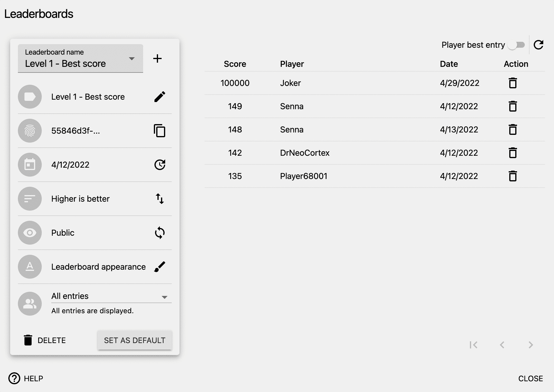This screenshot has height=392, width=554.
Task: Click the paintbrush icon for leaderboard appearance
Action: tap(160, 267)
